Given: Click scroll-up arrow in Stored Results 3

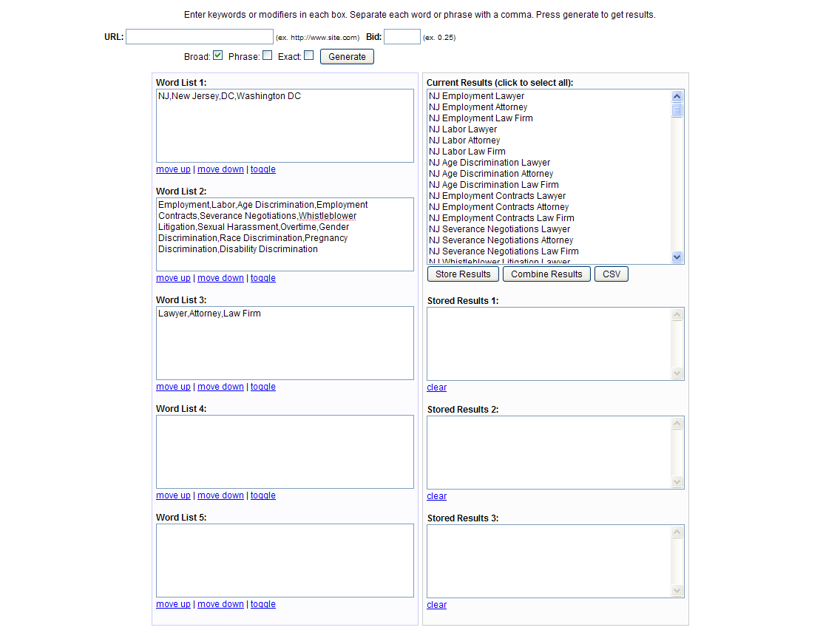Looking at the screenshot, I should click(x=677, y=532).
